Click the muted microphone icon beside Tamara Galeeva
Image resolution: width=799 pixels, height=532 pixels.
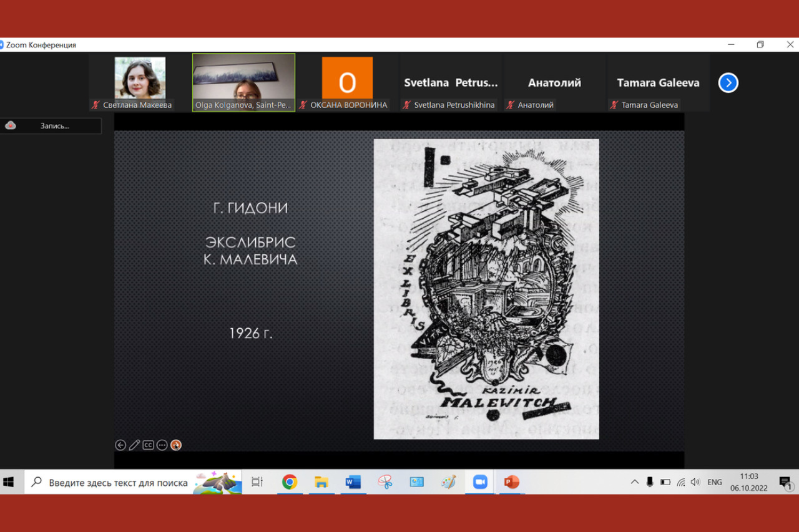point(614,105)
